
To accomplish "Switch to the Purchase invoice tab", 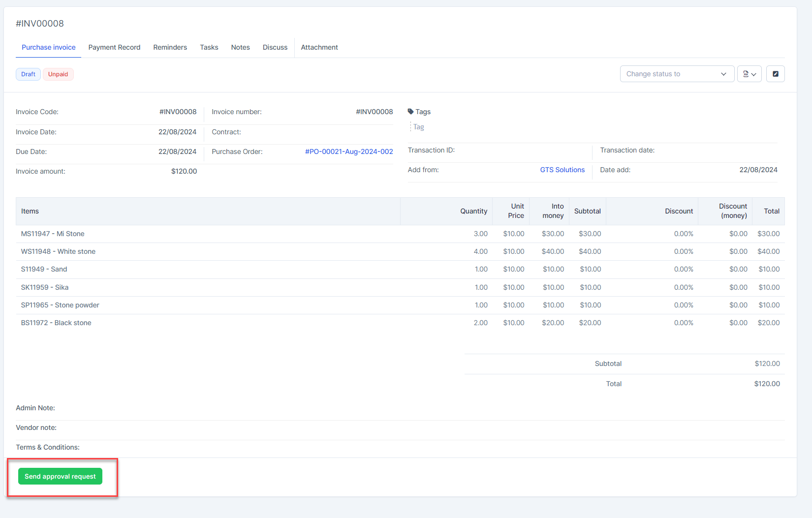I will pyautogui.click(x=49, y=47).
